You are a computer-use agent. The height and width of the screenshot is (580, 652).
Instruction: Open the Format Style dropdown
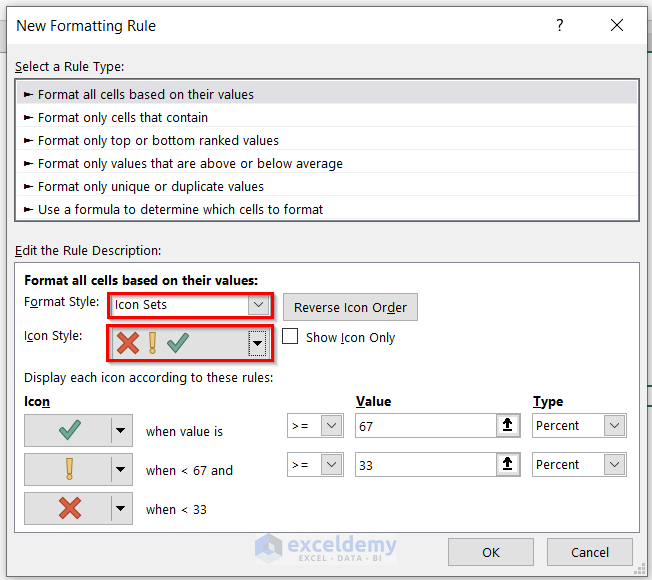[x=259, y=304]
